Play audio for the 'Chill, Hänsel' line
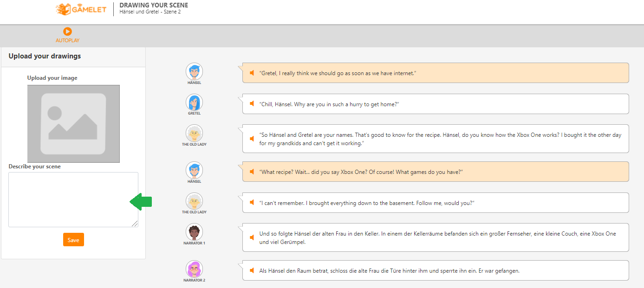 [x=252, y=104]
